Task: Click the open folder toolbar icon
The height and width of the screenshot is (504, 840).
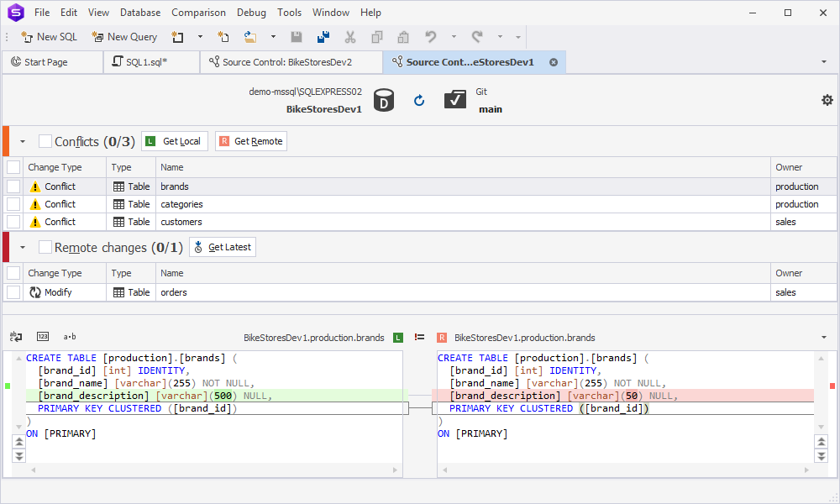Action: (x=250, y=37)
